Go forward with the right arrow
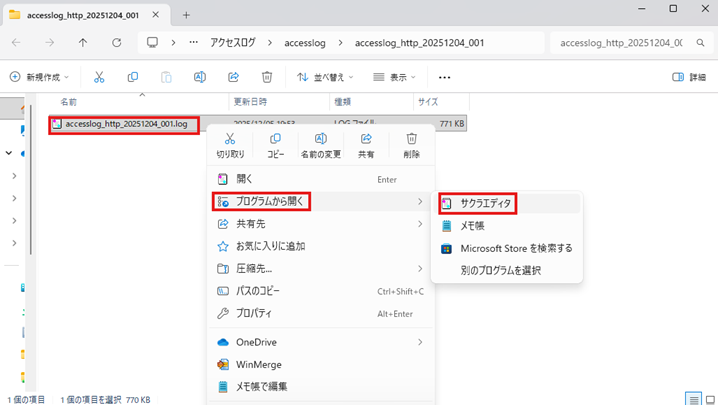718x405 pixels. pyautogui.click(x=49, y=43)
